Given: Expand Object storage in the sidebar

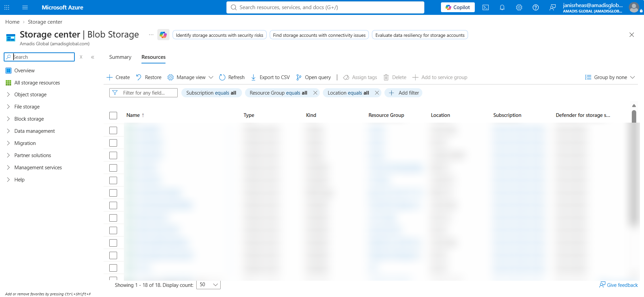Looking at the screenshot, I should 8,95.
